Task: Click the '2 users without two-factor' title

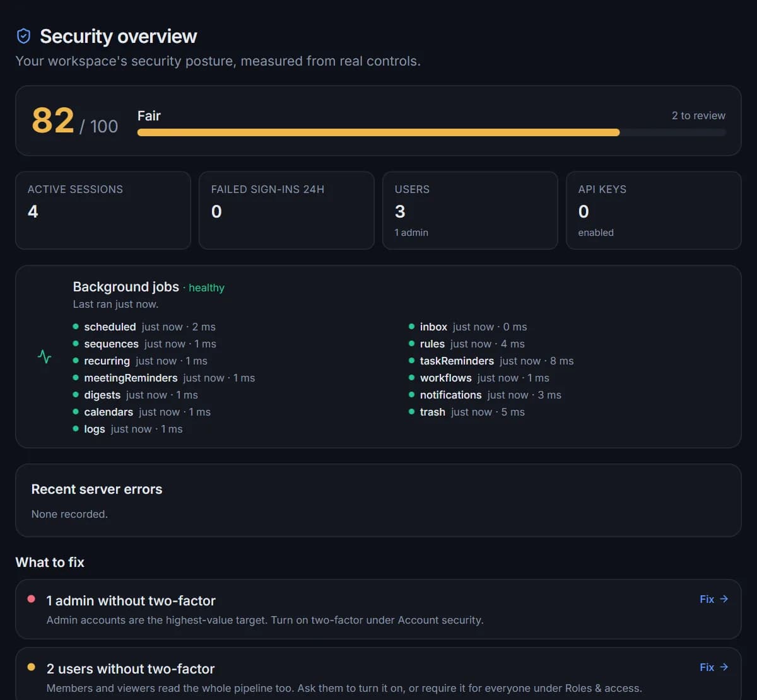Action: [x=131, y=668]
